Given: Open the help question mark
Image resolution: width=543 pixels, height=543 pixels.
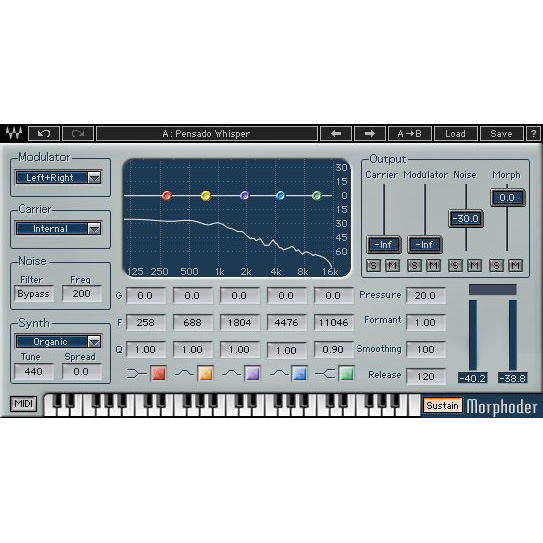Looking at the screenshot, I should point(533,134).
